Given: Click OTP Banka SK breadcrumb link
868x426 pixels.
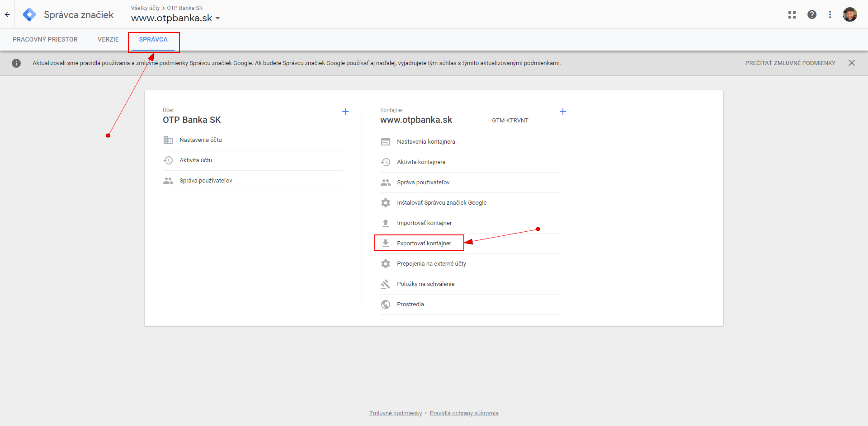Looking at the screenshot, I should pyautogui.click(x=185, y=8).
